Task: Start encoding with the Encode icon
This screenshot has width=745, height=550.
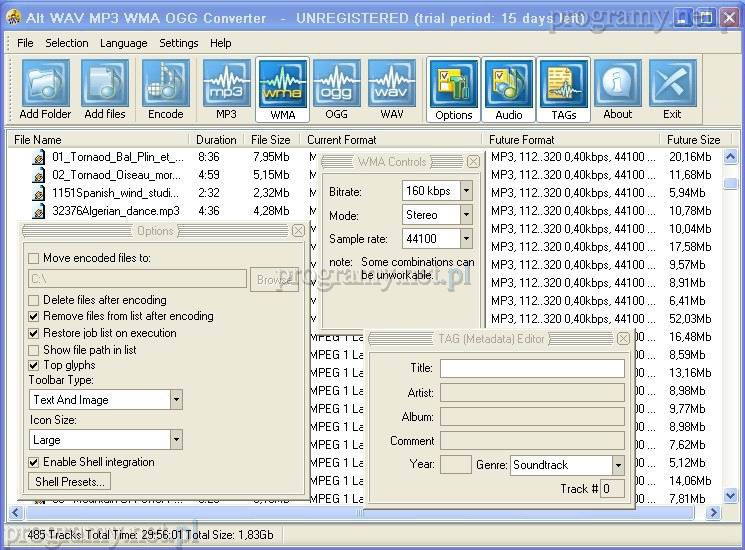Action: (166, 89)
